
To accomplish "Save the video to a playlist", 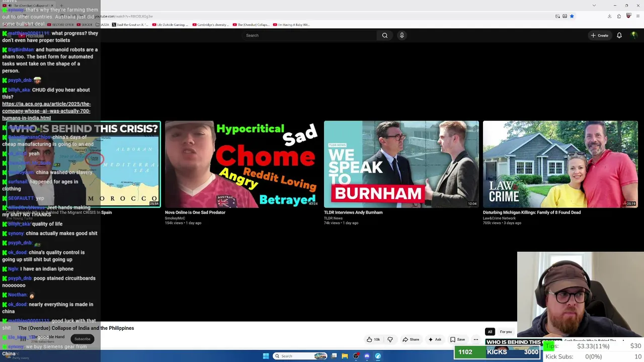I will tap(458, 339).
